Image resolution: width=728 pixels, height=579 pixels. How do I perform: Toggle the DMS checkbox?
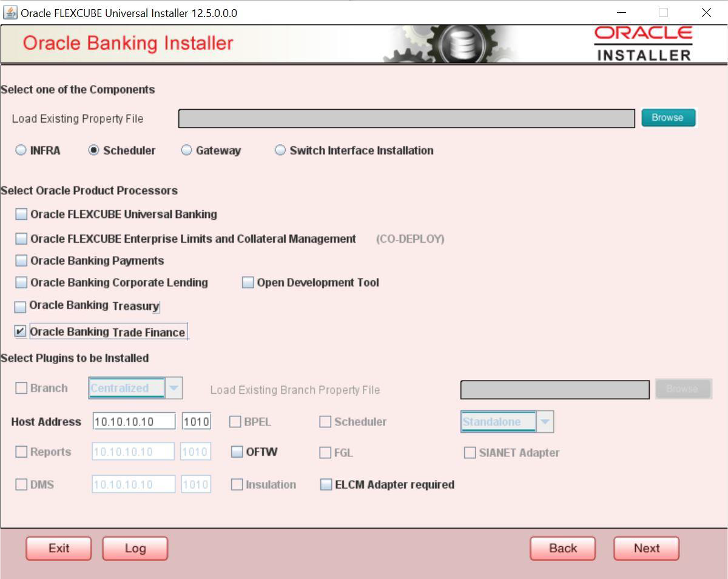coord(21,484)
